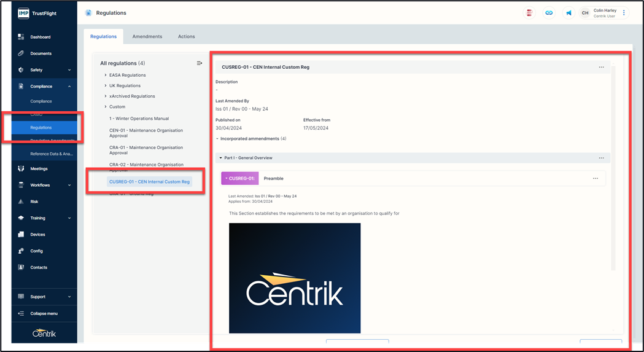The image size is (644, 352).
Task: Click the Workflows sidebar icon
Action: (x=21, y=185)
